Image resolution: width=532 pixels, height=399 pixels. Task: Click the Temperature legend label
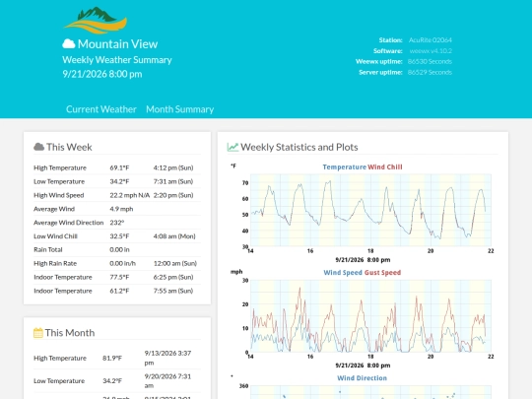pyautogui.click(x=345, y=166)
